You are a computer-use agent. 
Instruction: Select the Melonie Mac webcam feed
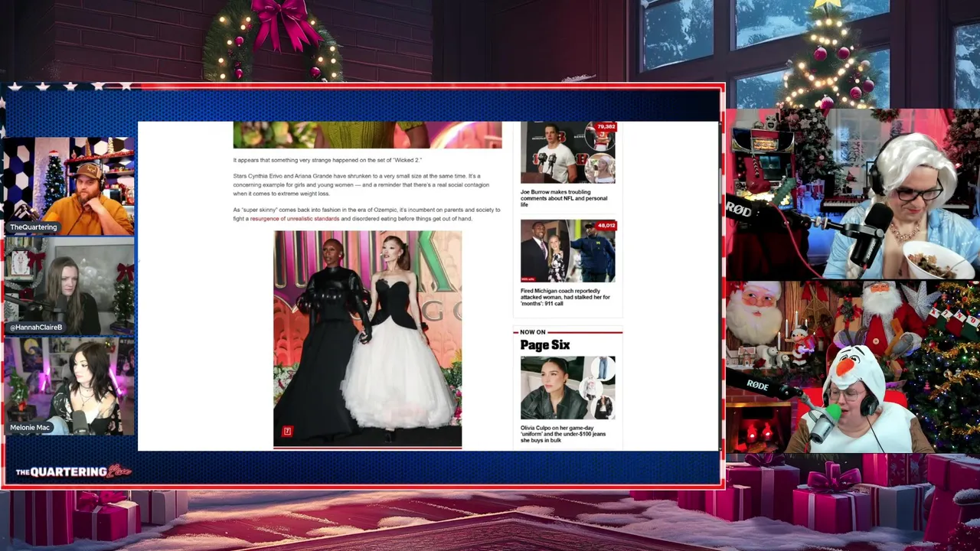[69, 387]
